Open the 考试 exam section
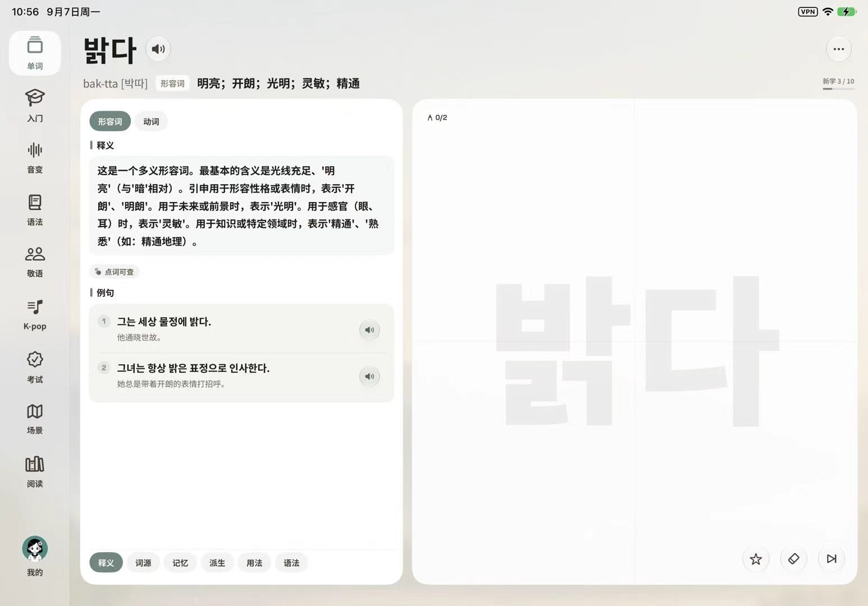The height and width of the screenshot is (606, 868). click(x=35, y=367)
